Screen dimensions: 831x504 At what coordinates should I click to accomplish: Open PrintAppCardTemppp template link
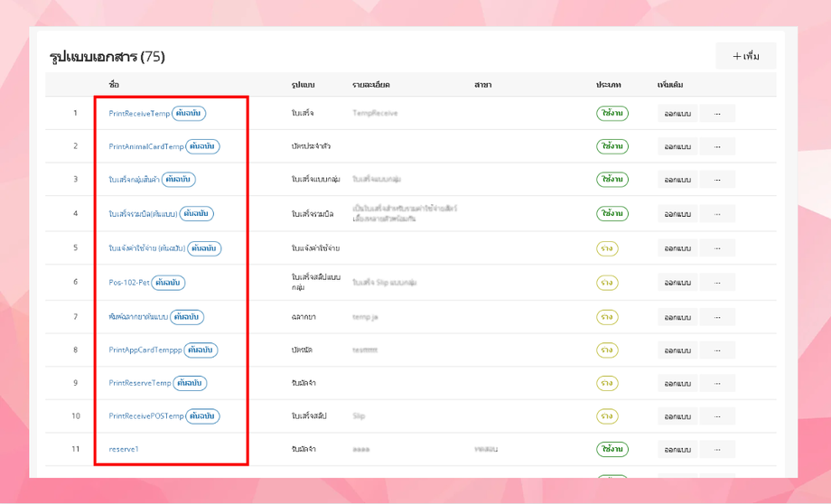pyautogui.click(x=145, y=350)
